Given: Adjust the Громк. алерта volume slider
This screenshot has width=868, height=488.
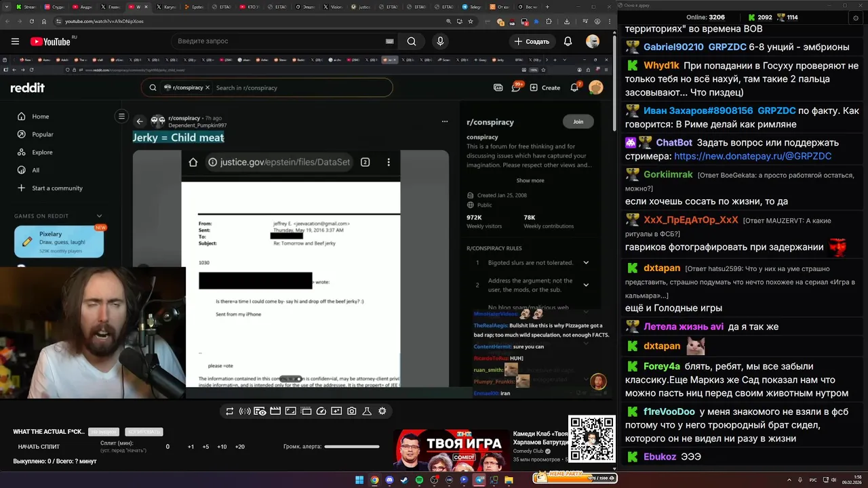Looking at the screenshot, I should (x=351, y=447).
